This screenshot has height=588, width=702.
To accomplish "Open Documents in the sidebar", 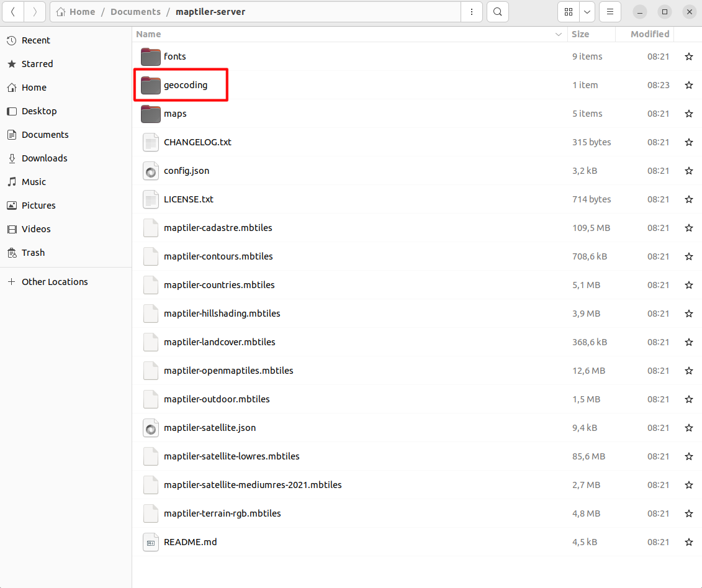I will click(66, 134).
